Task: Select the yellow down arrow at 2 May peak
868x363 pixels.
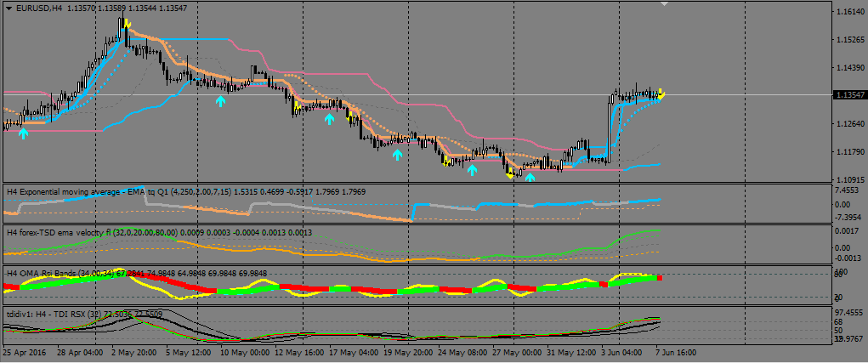Action: pyautogui.click(x=127, y=23)
